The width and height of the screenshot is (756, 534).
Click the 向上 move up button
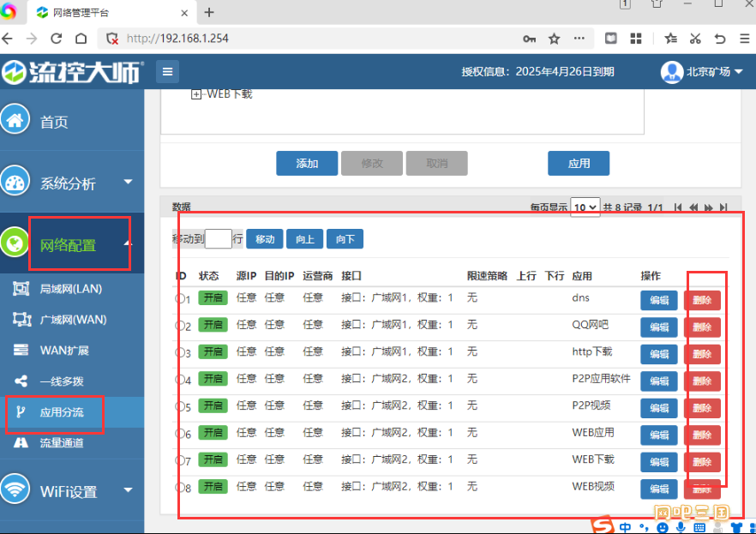(305, 239)
